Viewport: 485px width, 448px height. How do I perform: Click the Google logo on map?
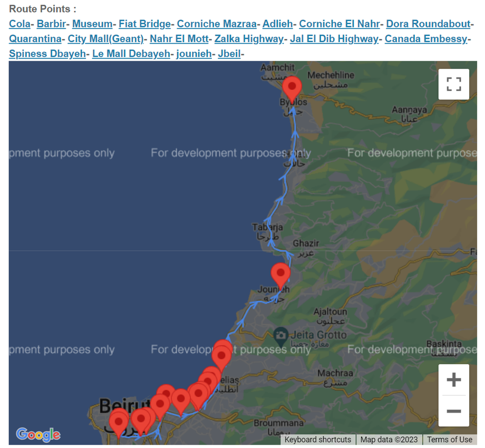pyautogui.click(x=38, y=434)
